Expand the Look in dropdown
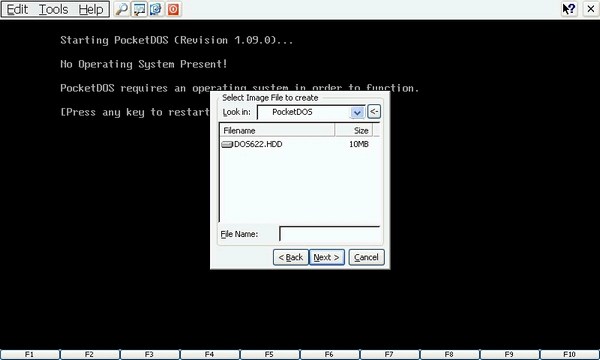Image resolution: width=600 pixels, height=360 pixels. (357, 112)
